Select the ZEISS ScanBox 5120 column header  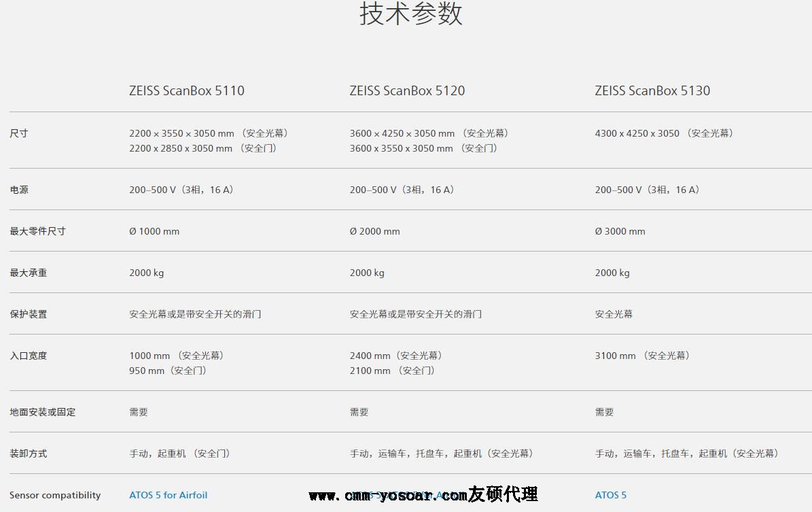pos(407,90)
